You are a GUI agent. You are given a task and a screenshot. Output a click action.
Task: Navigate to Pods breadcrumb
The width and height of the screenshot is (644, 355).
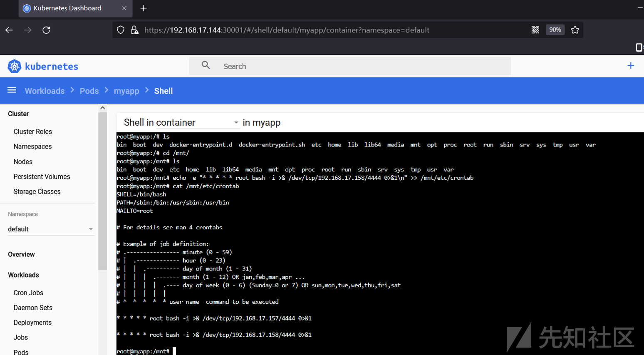pos(89,91)
